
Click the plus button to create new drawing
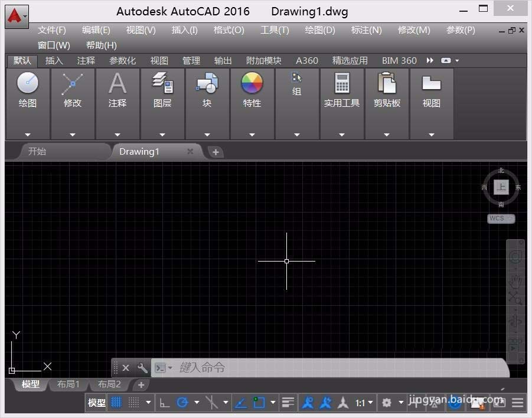tap(215, 152)
